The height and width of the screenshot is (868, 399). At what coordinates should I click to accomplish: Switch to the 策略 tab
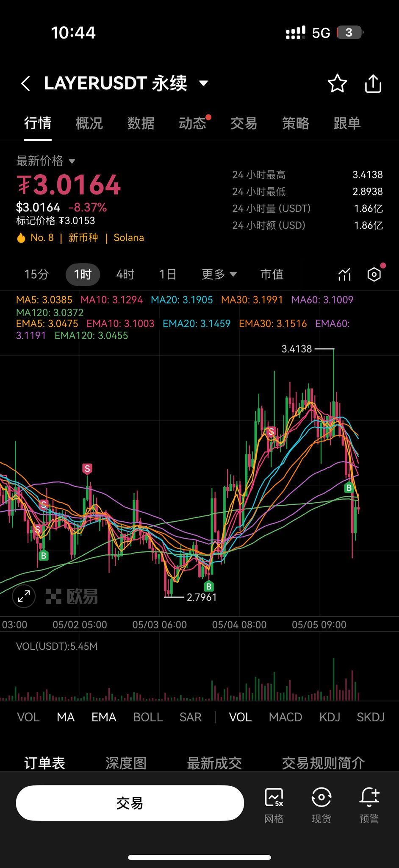coord(296,123)
